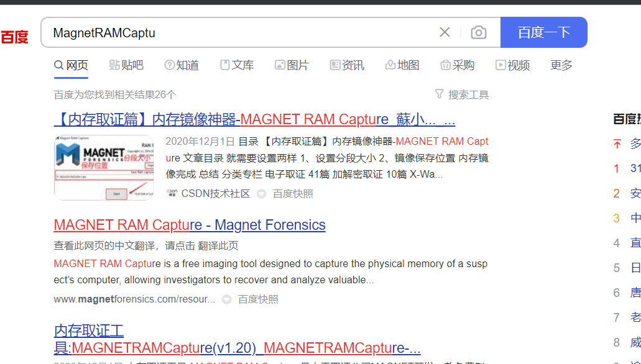Viewport: 641px width, 364px height.
Task: Click the CSDN技术社区 source link
Action: pos(216,194)
